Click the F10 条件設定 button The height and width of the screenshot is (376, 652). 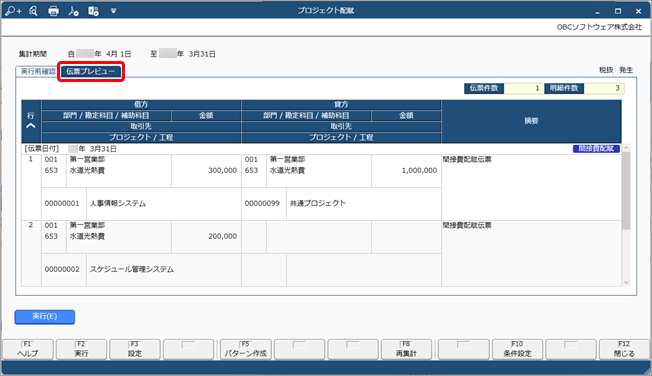[x=517, y=349]
